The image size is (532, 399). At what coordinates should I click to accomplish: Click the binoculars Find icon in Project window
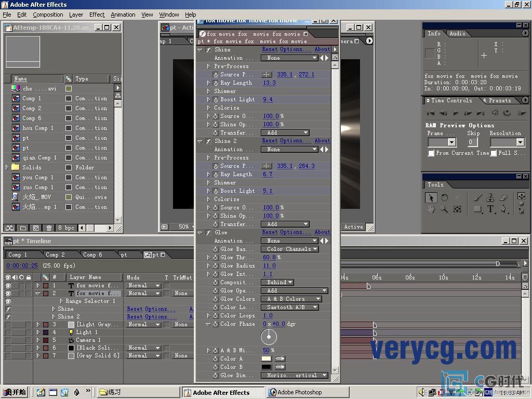click(9, 228)
